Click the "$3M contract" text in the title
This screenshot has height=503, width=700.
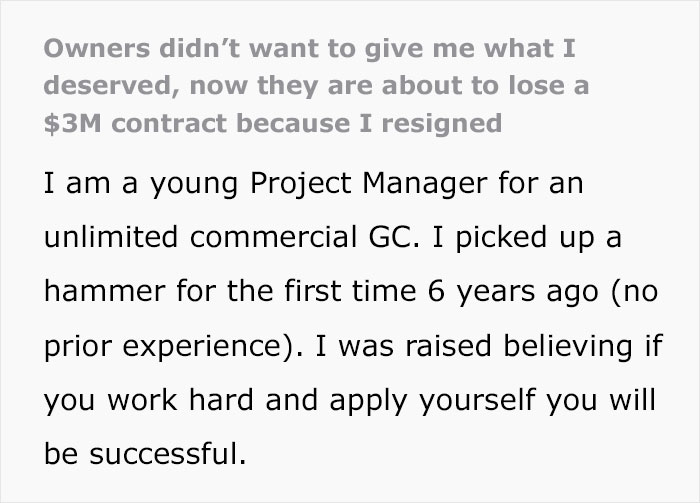[x=124, y=123]
